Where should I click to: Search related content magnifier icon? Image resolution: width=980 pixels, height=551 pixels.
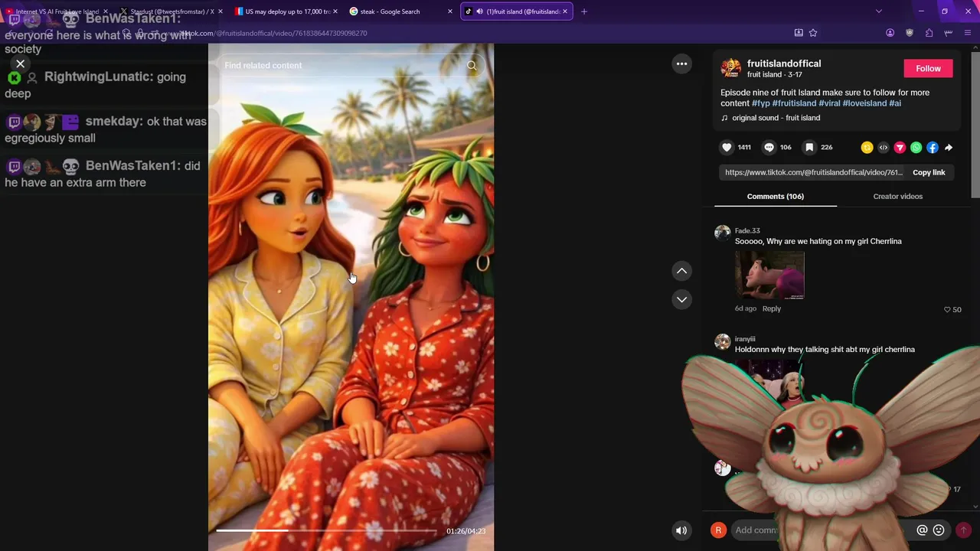[x=472, y=66]
